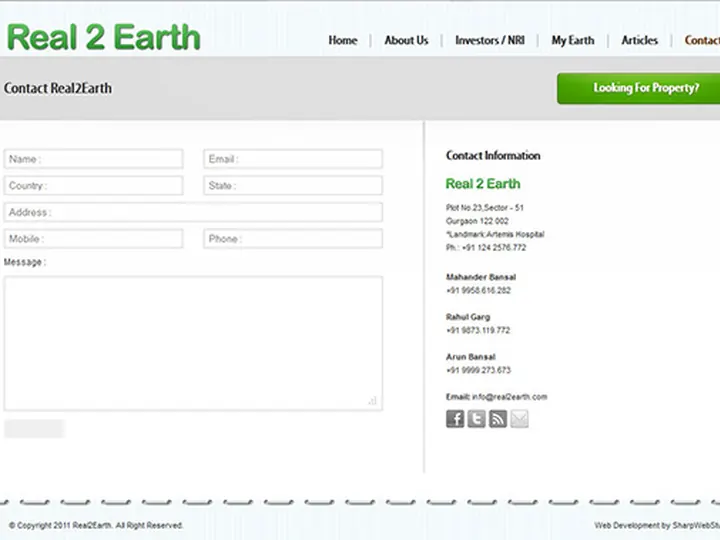Focus the Address input field
The width and height of the screenshot is (720, 540).
[x=193, y=212]
